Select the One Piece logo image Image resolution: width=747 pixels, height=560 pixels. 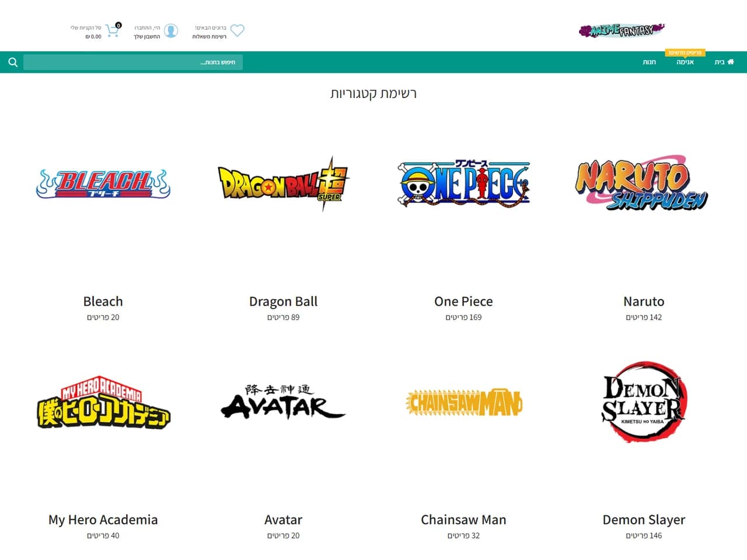tap(464, 183)
